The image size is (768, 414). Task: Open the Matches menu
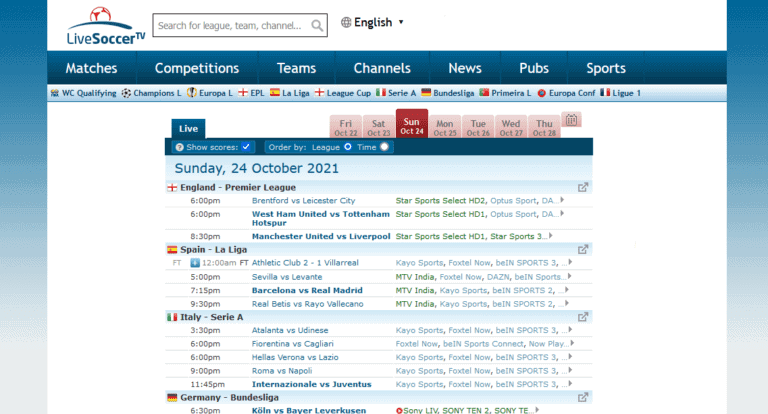tap(92, 68)
